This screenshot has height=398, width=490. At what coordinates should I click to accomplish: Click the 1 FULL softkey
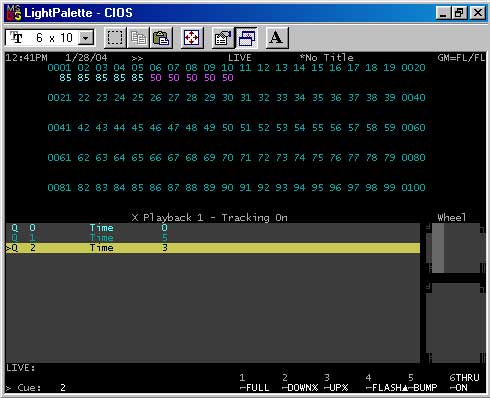click(255, 383)
